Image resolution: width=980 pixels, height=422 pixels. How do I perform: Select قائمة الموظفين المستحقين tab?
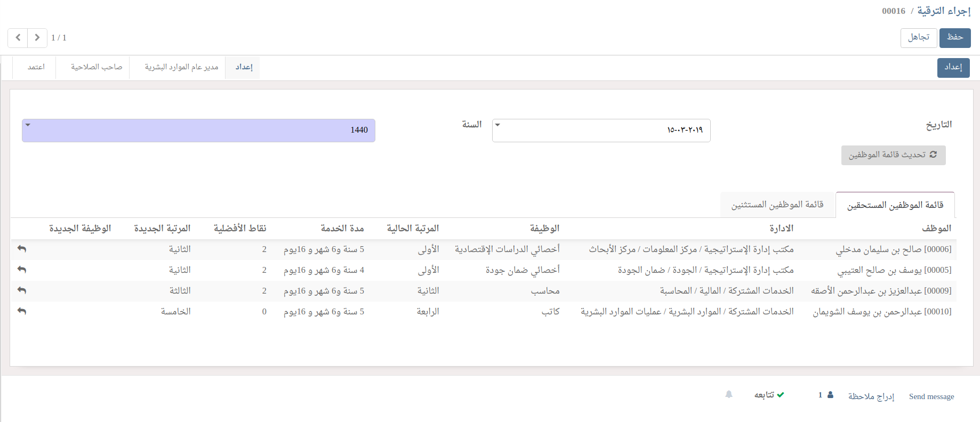pos(895,205)
